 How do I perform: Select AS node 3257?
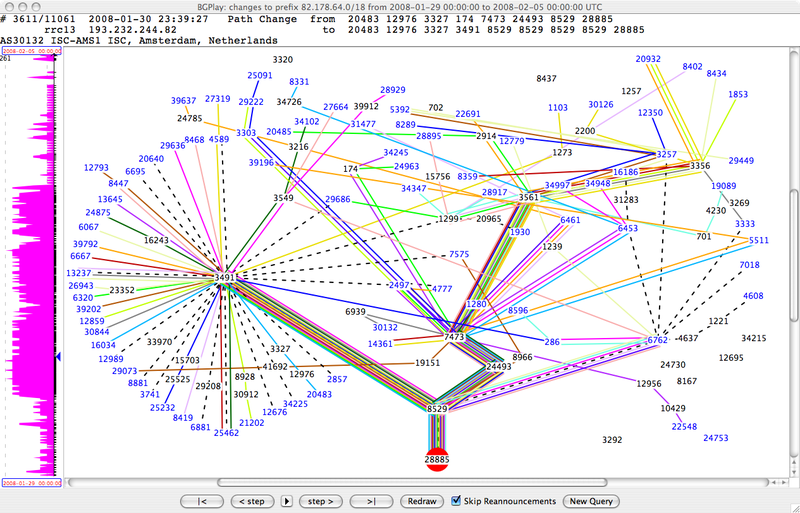666,154
